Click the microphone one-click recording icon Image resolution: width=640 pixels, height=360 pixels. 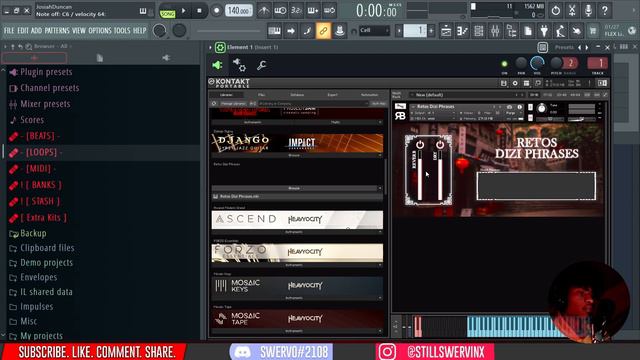[589, 10]
